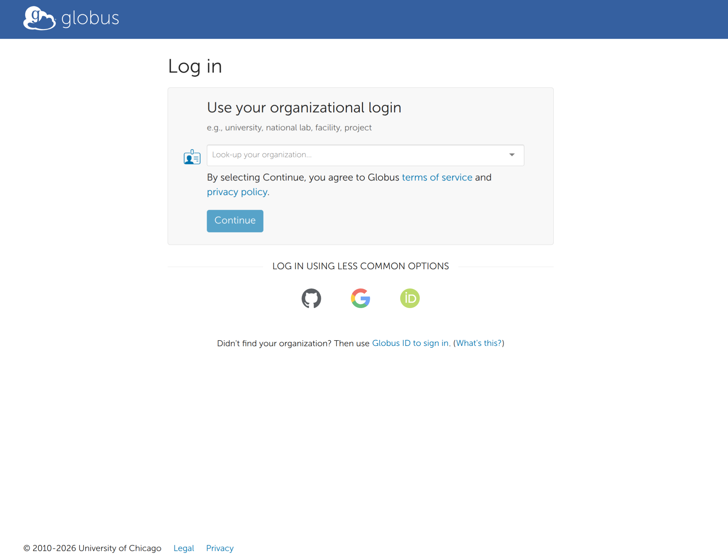Viewport: 728px width, 560px height.
Task: Sign in with the GitHub icon
Action: [311, 298]
